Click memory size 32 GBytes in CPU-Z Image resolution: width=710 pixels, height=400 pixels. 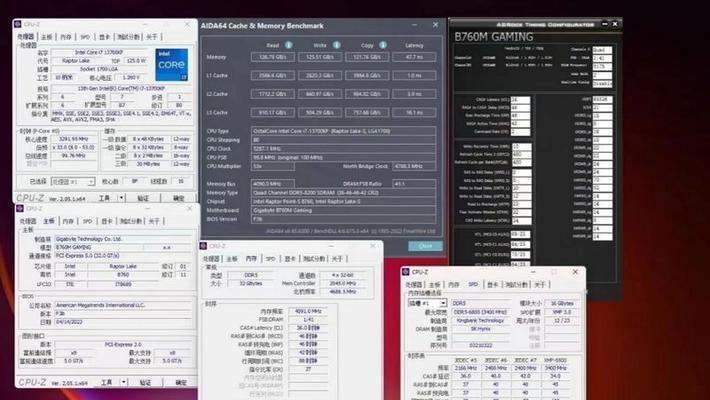tap(251, 284)
